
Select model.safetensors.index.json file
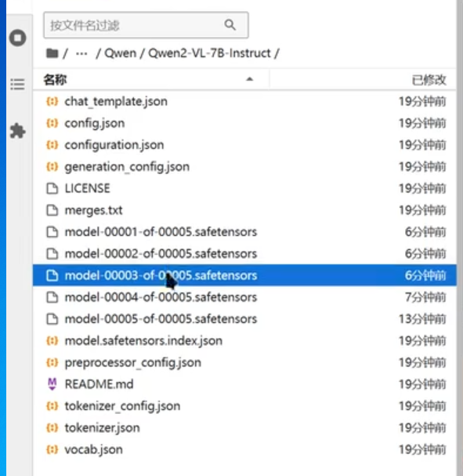click(x=244, y=341)
